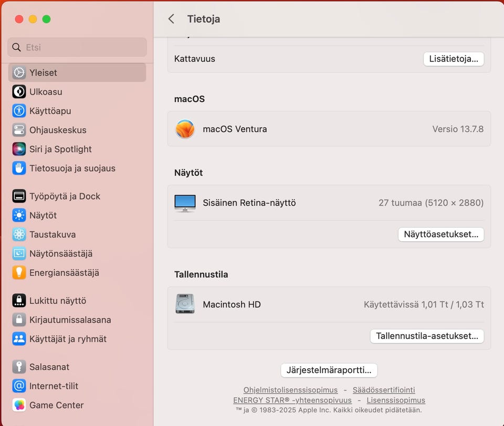The width and height of the screenshot is (504, 426).
Task: Click the macOS Ventura logo icon
Action: [x=185, y=129]
